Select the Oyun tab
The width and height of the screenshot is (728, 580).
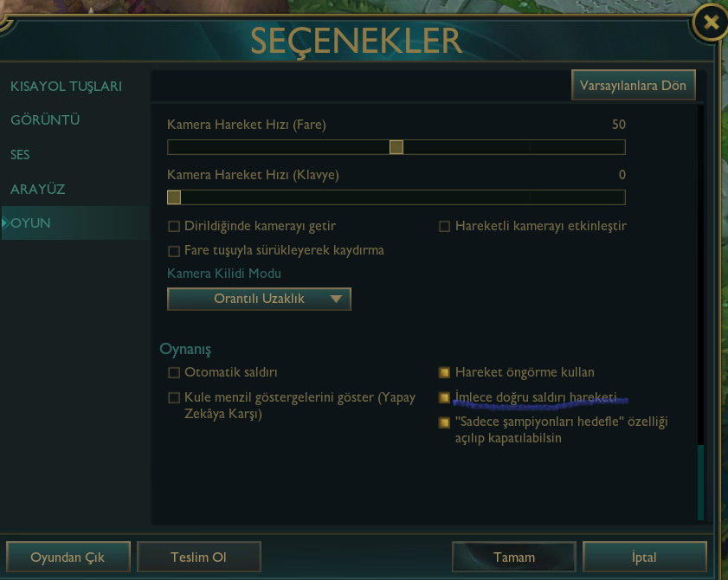(x=30, y=222)
